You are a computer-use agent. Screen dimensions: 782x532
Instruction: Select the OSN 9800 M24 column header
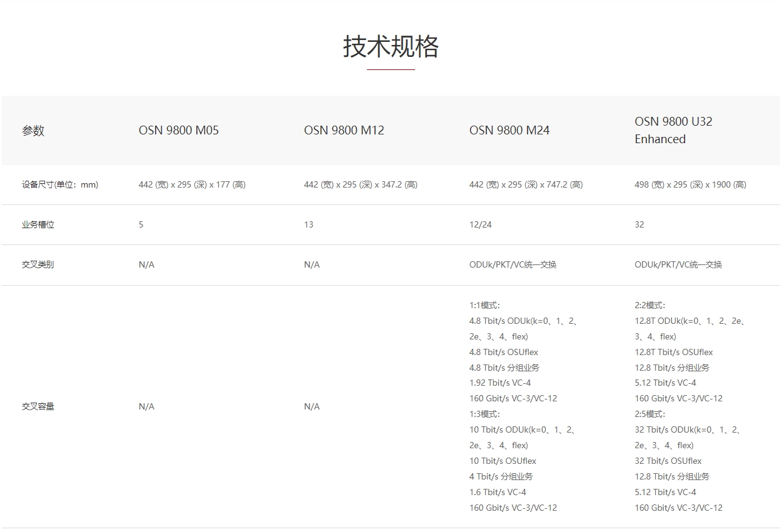509,131
